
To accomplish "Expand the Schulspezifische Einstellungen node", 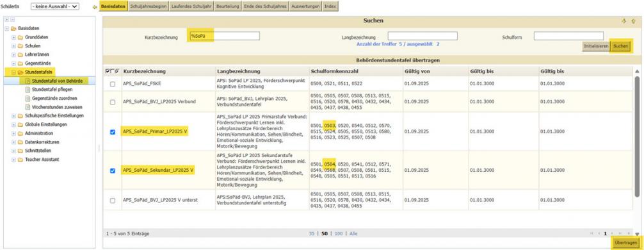I will [x=13, y=115].
